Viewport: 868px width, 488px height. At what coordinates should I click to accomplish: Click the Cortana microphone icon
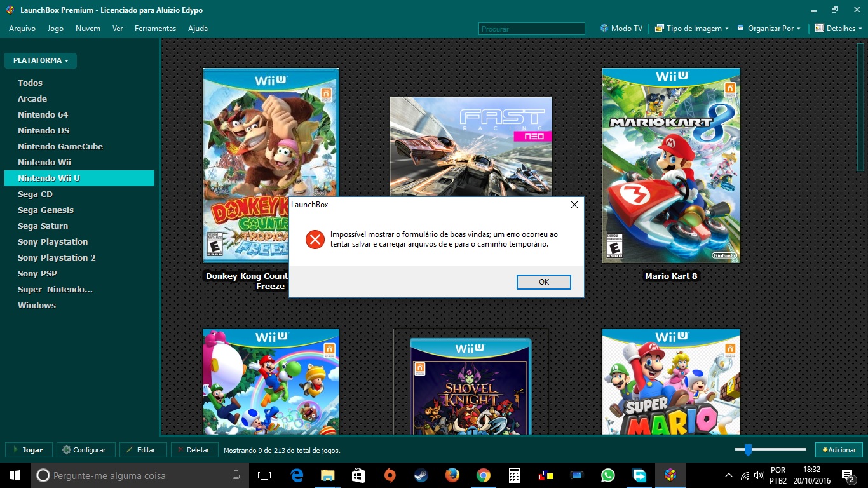(236, 475)
